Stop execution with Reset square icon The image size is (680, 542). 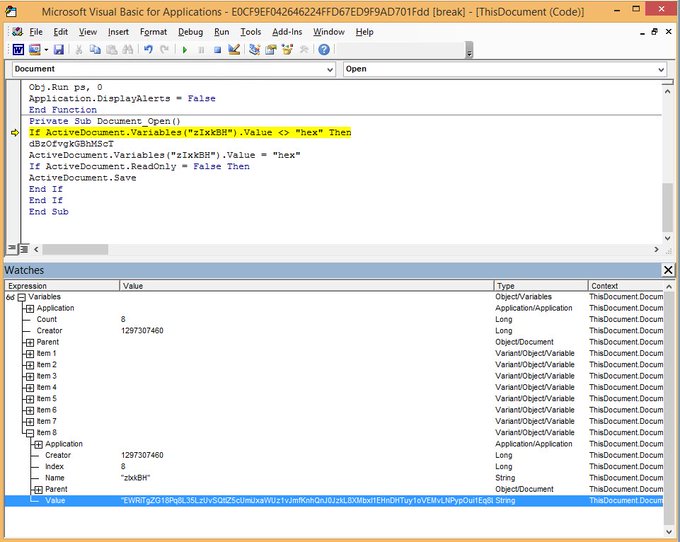217,50
